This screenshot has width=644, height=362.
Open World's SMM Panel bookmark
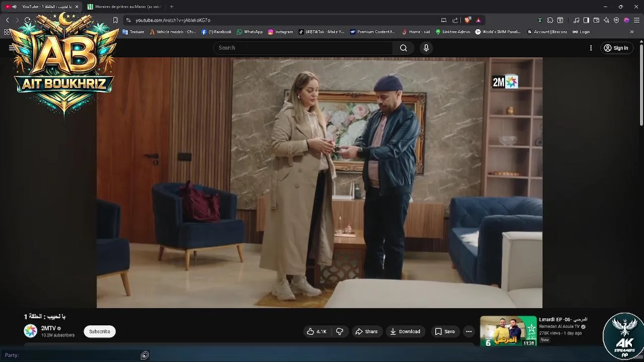(x=498, y=32)
